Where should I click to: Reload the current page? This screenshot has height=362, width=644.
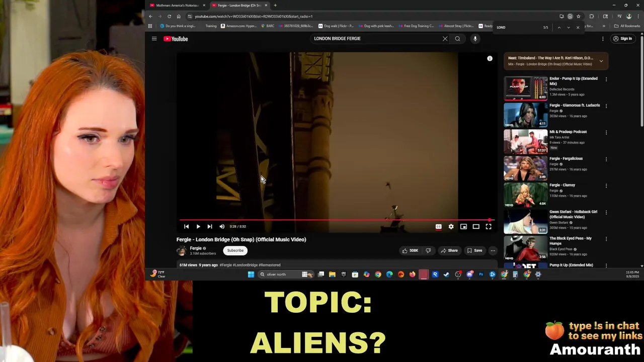tap(169, 17)
